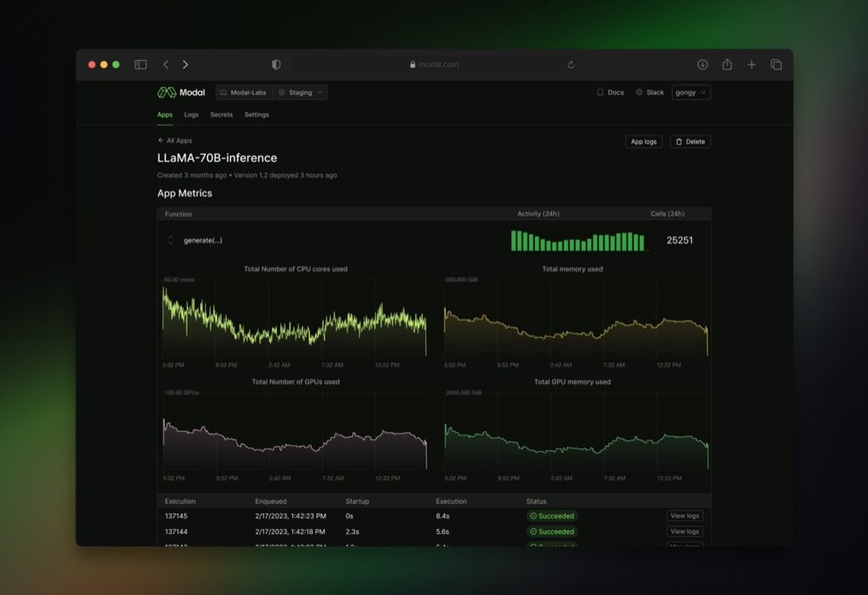Click the Modal logo icon
This screenshot has width=868, height=595.
click(167, 92)
